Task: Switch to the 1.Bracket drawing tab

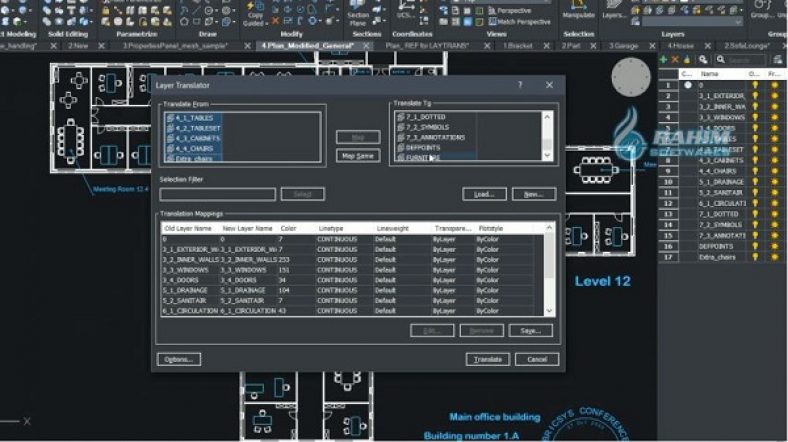Action: [519, 46]
